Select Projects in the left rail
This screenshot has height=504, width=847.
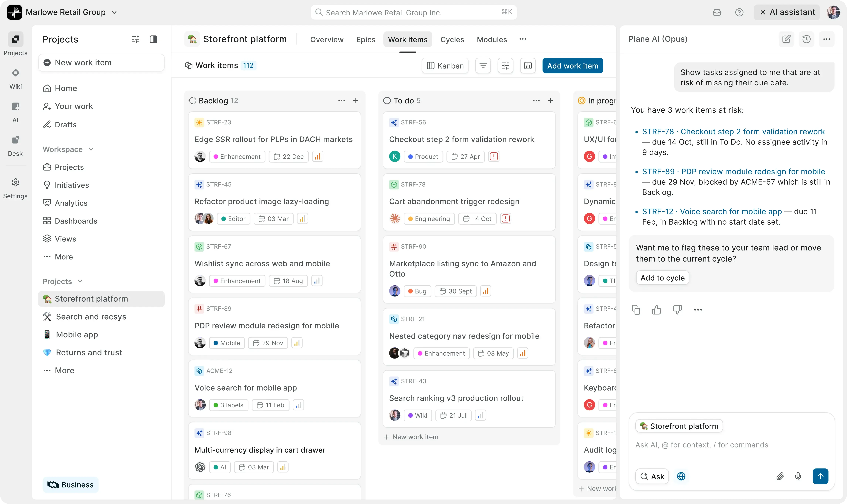tap(15, 44)
